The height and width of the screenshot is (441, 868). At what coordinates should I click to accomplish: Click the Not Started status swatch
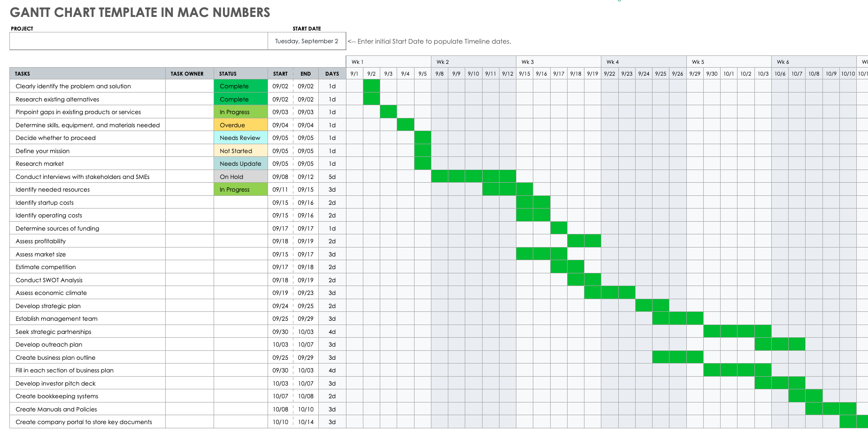click(x=240, y=151)
